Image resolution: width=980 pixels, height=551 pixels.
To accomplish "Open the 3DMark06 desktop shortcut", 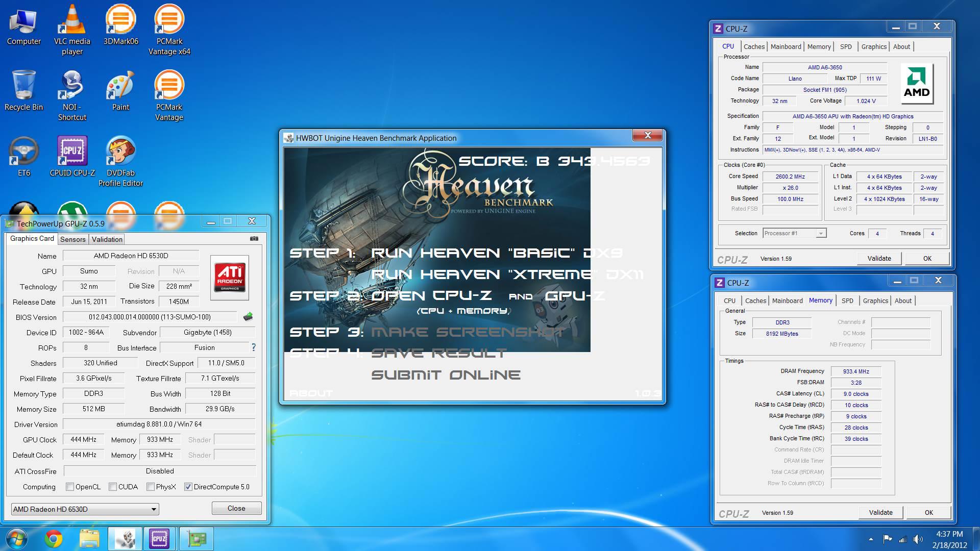I will click(x=121, y=26).
